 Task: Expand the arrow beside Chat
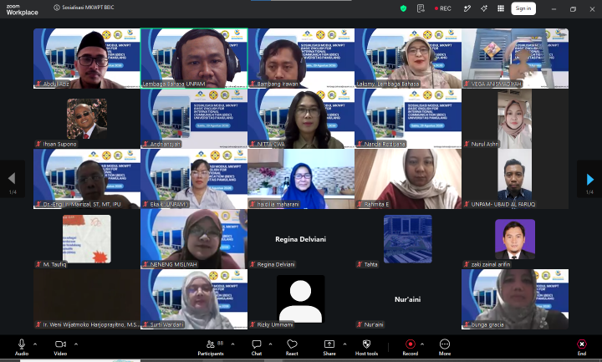[270, 344]
